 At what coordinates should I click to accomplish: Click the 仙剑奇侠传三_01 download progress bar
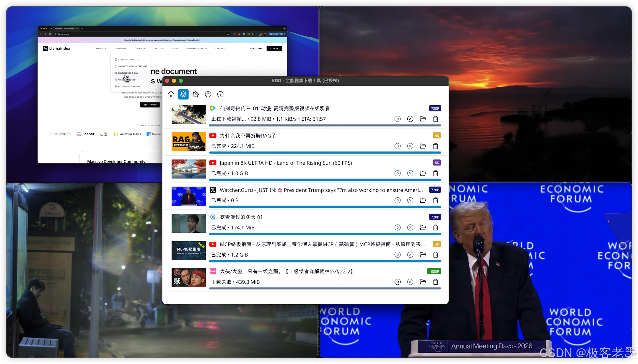pyautogui.click(x=325, y=126)
